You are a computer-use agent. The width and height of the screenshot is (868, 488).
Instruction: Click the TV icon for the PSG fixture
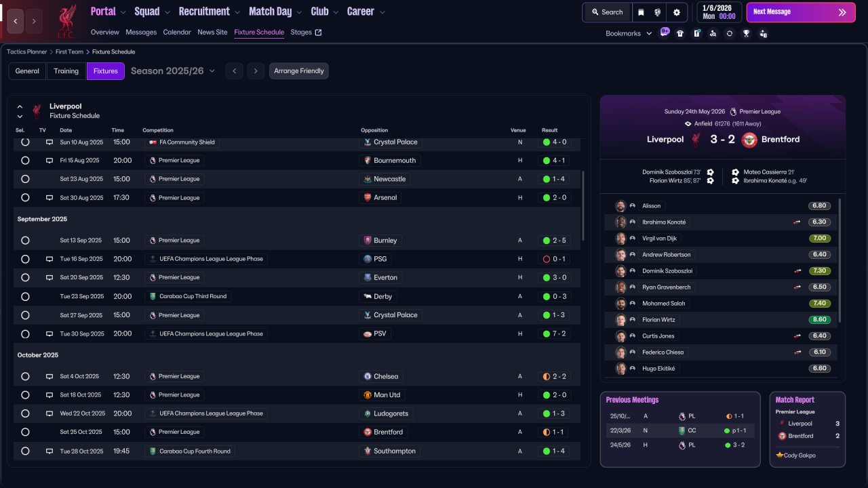tap(50, 259)
